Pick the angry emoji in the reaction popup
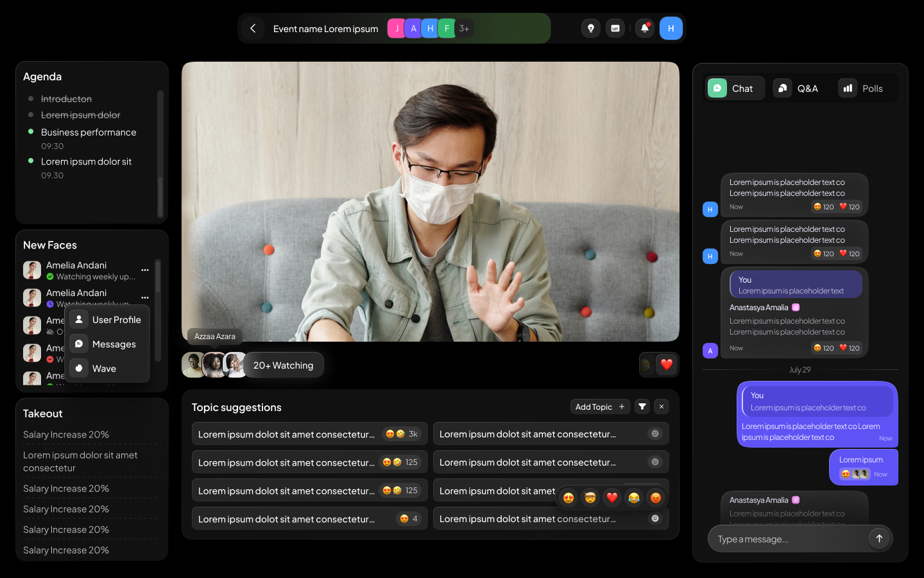Viewport: 924px width, 578px height. [655, 498]
